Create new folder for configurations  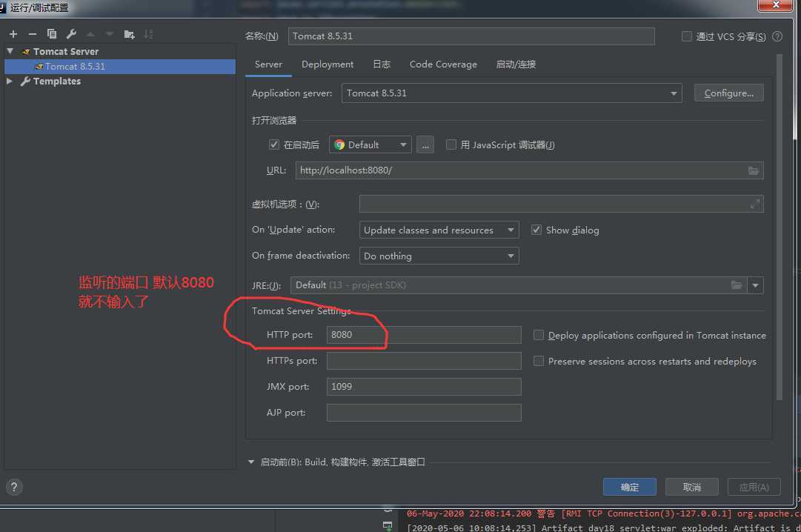pos(129,34)
